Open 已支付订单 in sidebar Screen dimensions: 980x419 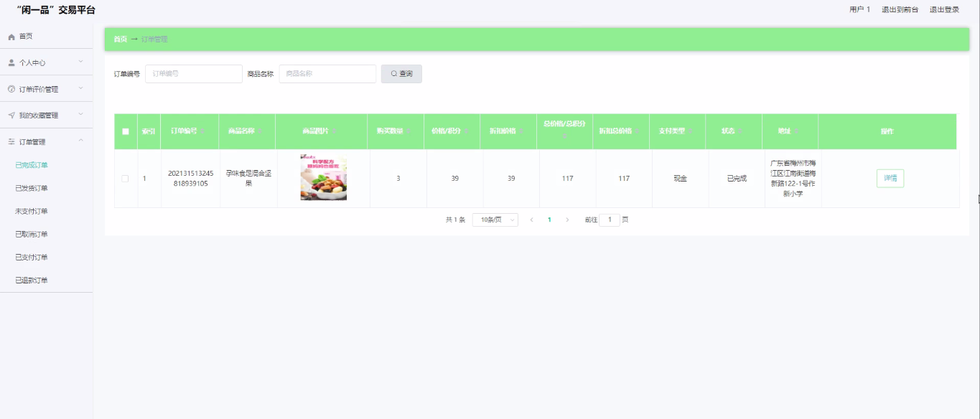click(32, 257)
